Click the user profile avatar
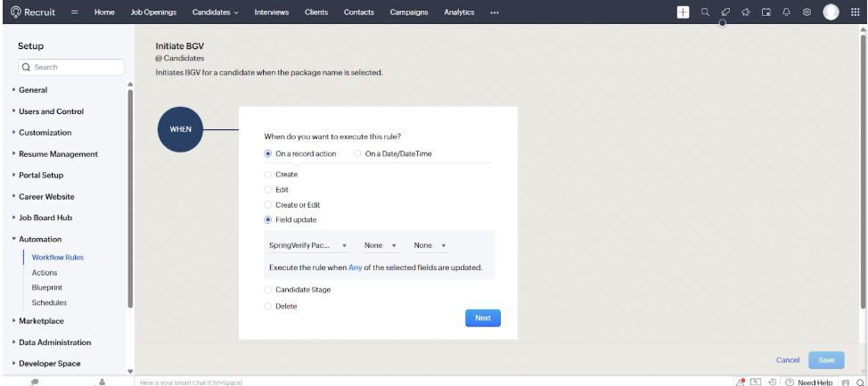 (x=831, y=12)
